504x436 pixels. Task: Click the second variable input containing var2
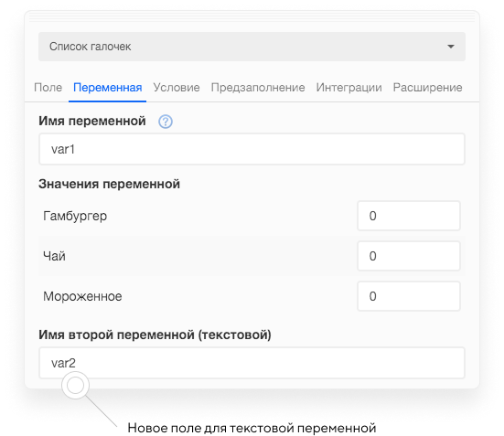252,363
